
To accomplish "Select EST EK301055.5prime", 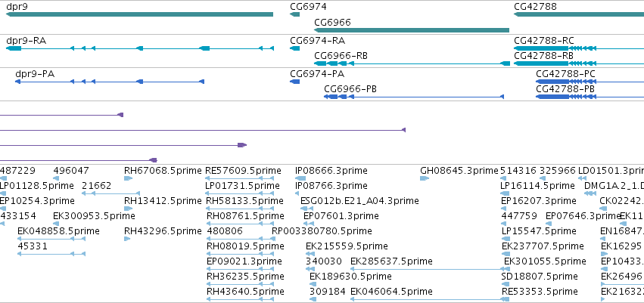I will (545, 261).
